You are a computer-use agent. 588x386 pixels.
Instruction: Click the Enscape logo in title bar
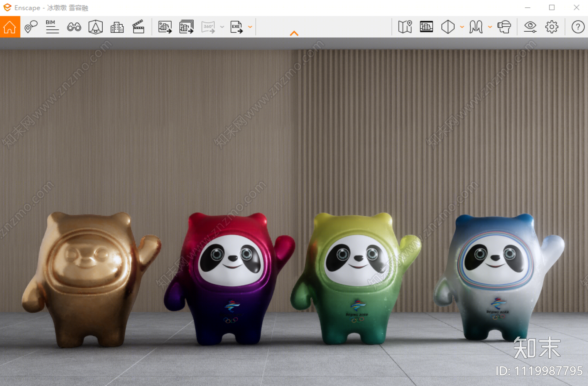coord(7,7)
